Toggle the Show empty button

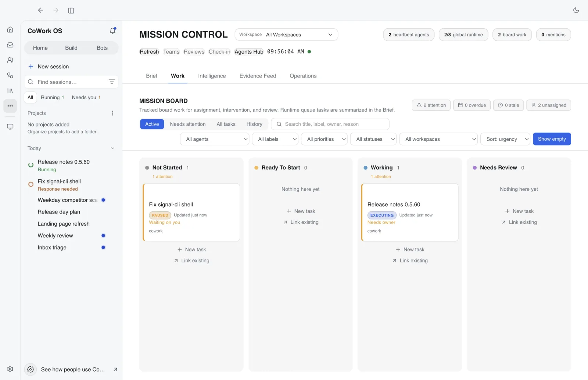point(552,139)
